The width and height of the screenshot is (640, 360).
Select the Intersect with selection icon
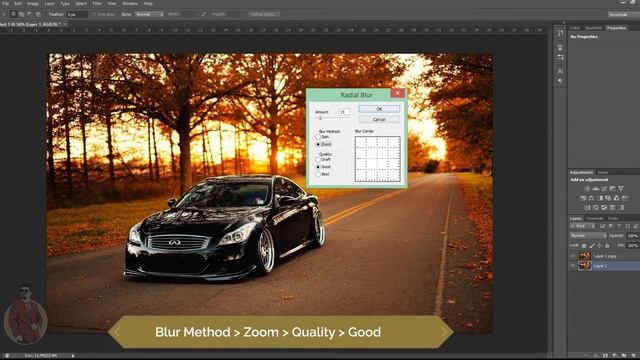(38, 14)
